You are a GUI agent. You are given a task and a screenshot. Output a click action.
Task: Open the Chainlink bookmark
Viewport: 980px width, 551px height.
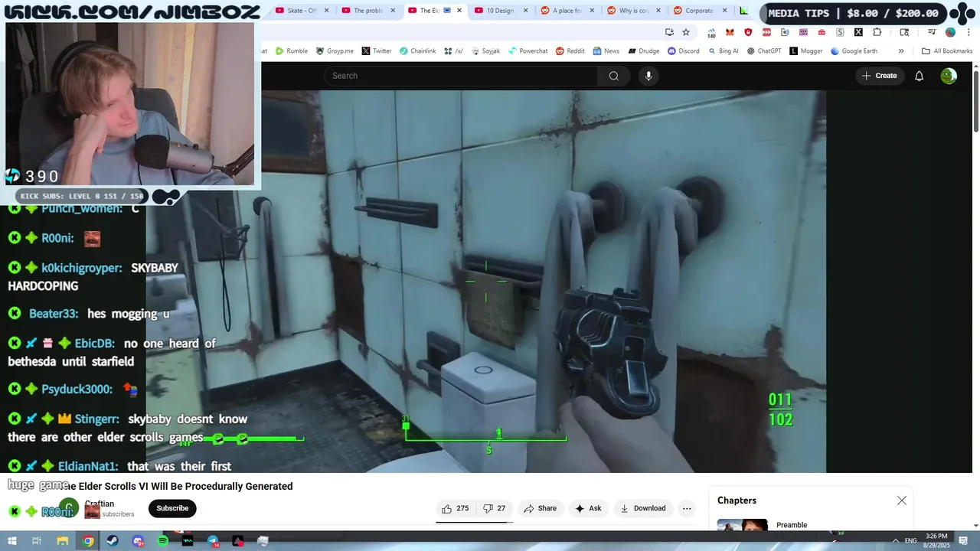[x=417, y=51]
